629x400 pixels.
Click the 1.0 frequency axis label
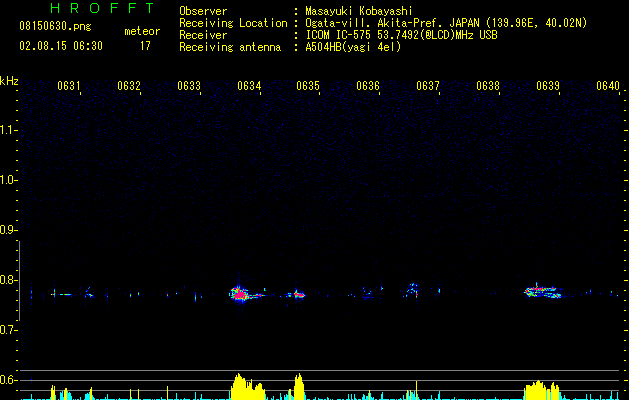(9, 180)
